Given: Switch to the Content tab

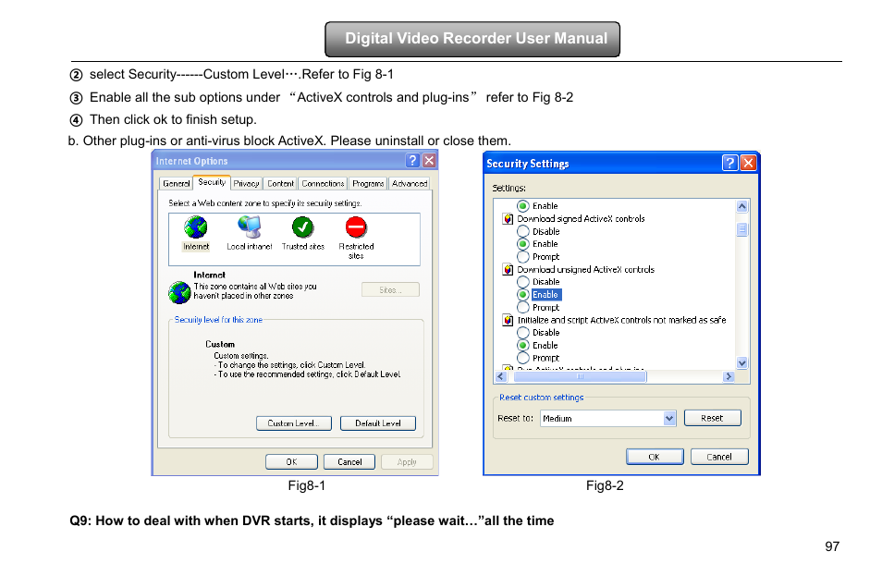Looking at the screenshot, I should pos(280,183).
